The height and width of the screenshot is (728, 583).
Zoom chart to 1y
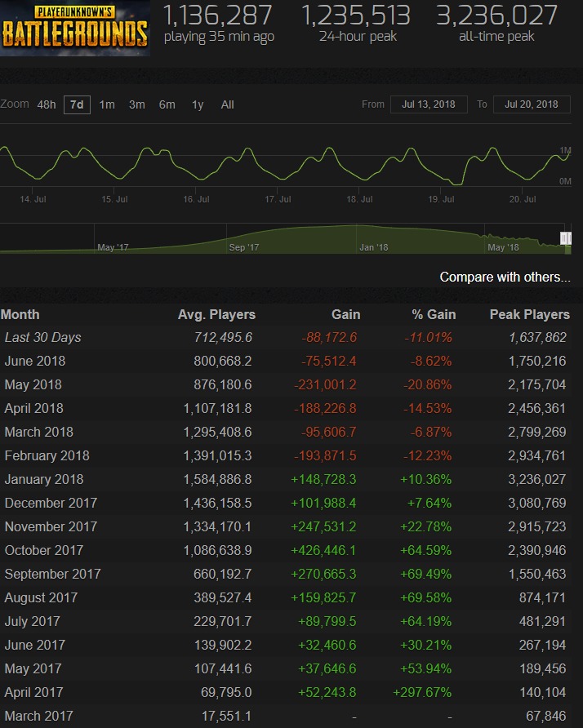pyautogui.click(x=198, y=104)
